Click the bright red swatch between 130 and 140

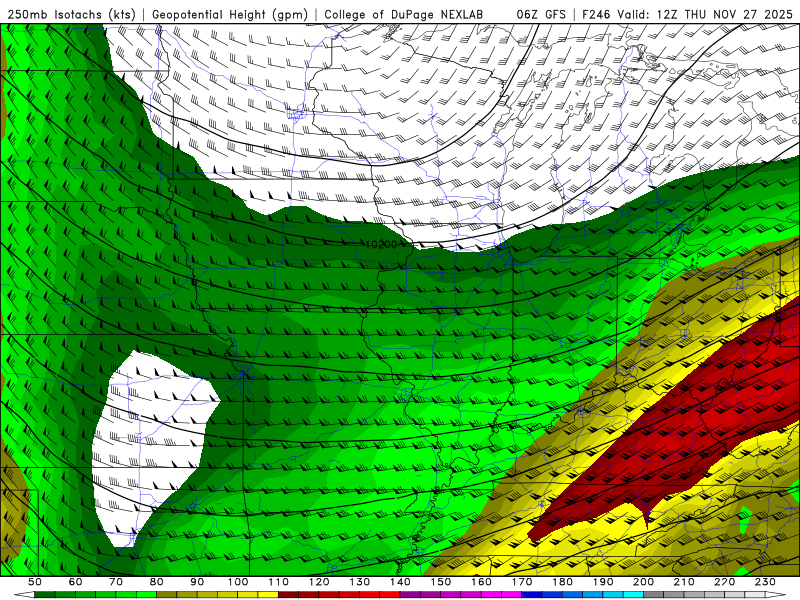click(x=390, y=594)
